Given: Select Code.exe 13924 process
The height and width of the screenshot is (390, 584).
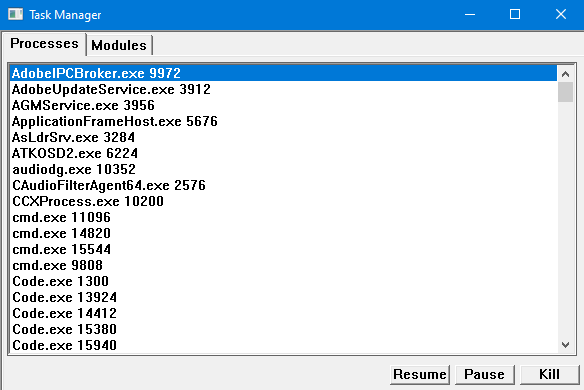Looking at the screenshot, I should coord(283,298).
